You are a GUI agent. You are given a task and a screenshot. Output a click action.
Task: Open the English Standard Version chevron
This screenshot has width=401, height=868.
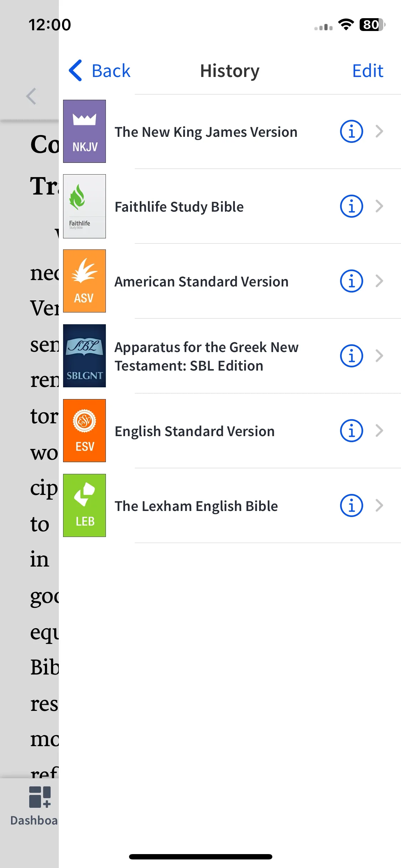pos(380,431)
